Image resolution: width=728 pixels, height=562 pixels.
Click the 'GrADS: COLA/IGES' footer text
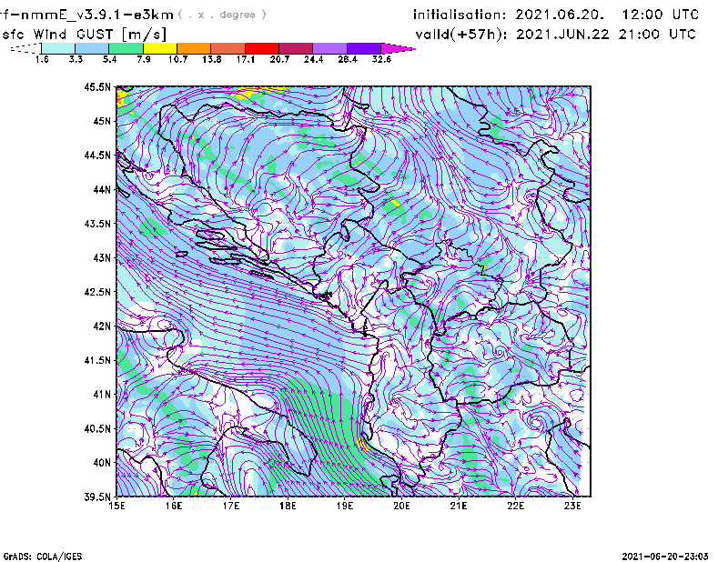(x=43, y=557)
